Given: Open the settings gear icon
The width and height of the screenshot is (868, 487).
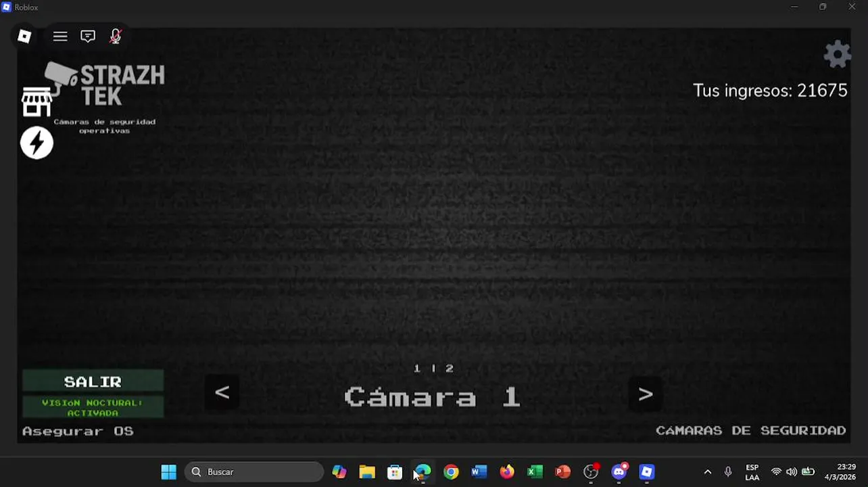Looking at the screenshot, I should pyautogui.click(x=837, y=54).
